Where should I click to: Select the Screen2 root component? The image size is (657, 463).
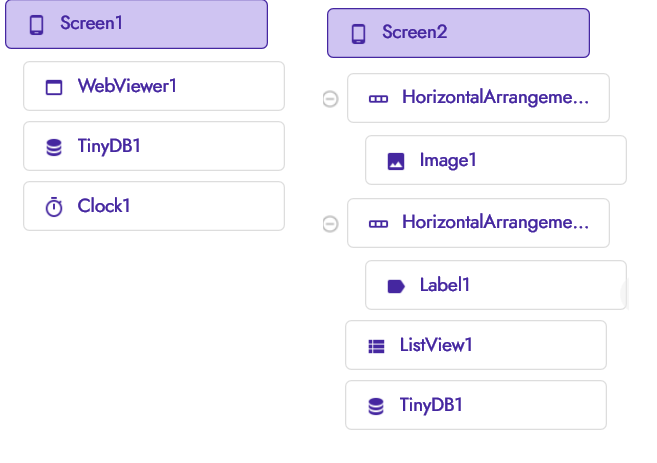tap(414, 33)
